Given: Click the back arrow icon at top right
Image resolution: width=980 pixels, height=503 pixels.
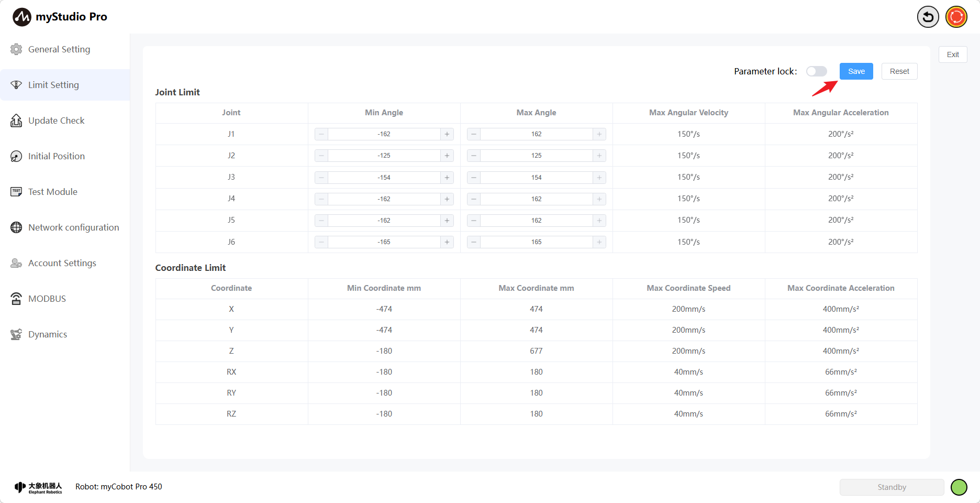Looking at the screenshot, I should (928, 17).
